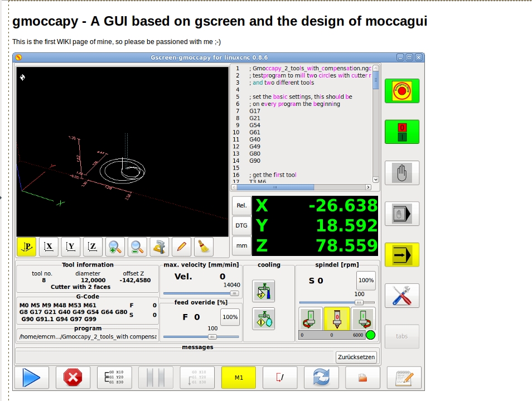Start spindle reverse rotation
This screenshot has width=532, height=401.
(311, 318)
